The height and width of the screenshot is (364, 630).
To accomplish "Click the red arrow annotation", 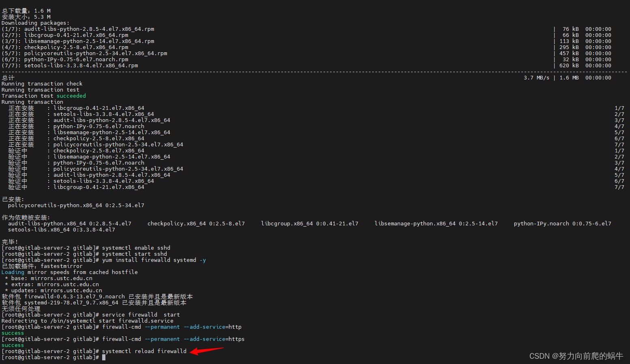I will [206, 351].
